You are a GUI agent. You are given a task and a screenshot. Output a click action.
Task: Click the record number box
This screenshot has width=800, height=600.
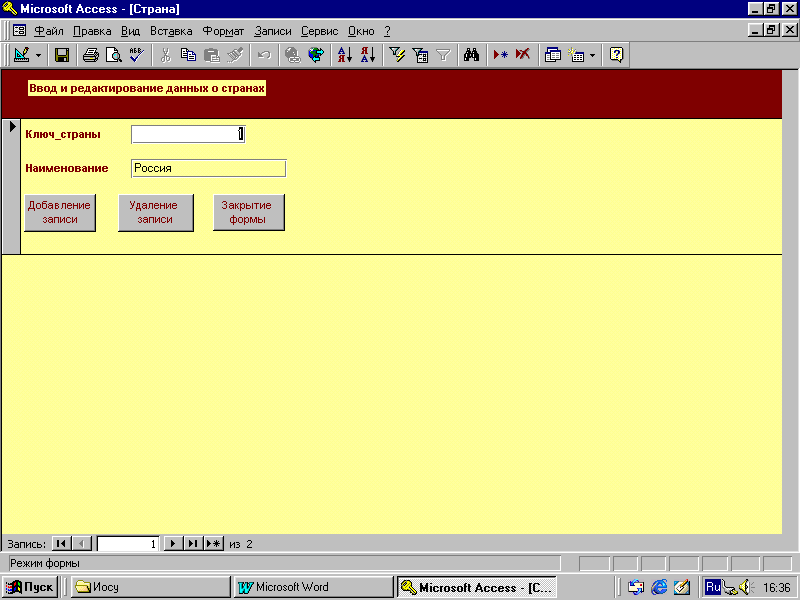pos(128,544)
